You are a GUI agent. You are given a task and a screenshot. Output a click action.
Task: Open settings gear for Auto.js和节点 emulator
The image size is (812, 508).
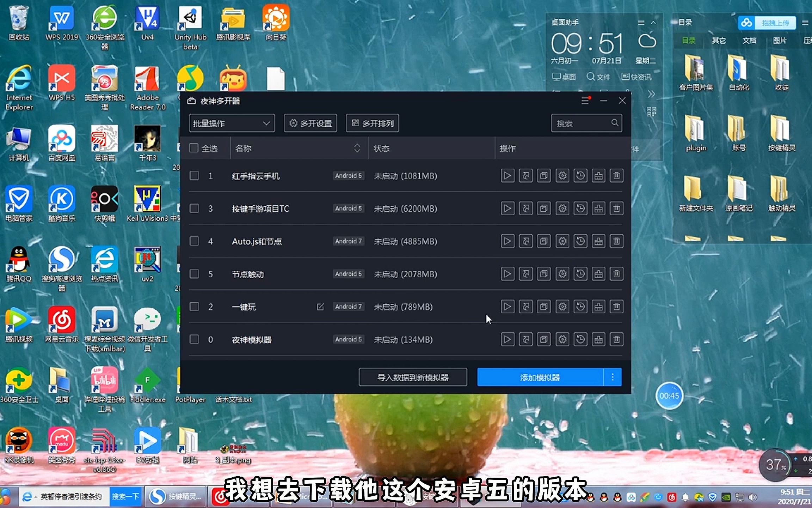tap(562, 241)
